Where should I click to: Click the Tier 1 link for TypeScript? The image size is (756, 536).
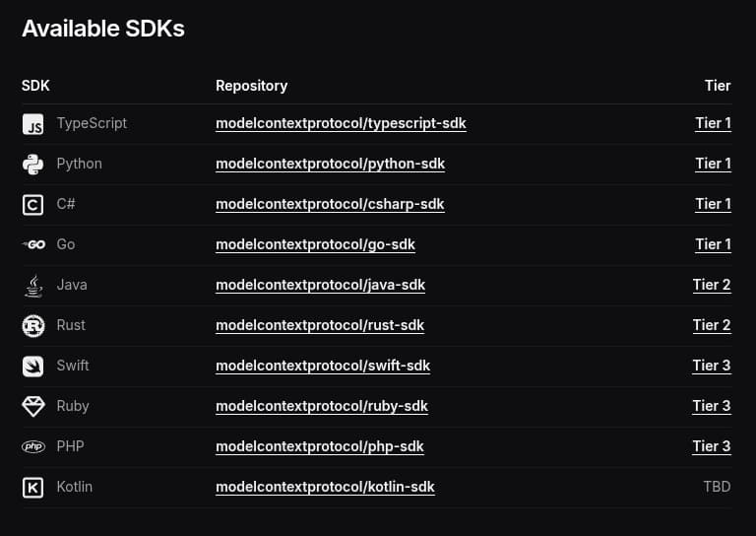[x=713, y=124]
